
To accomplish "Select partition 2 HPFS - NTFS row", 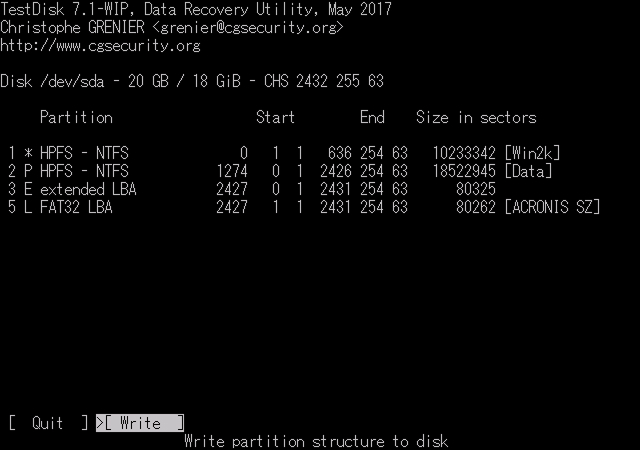I will click(280, 171).
